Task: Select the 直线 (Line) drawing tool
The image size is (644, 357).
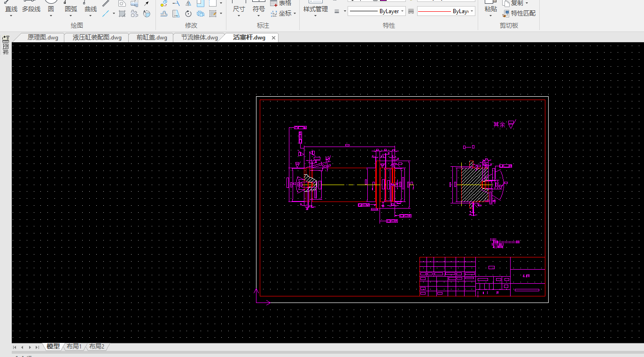Action: (x=11, y=9)
